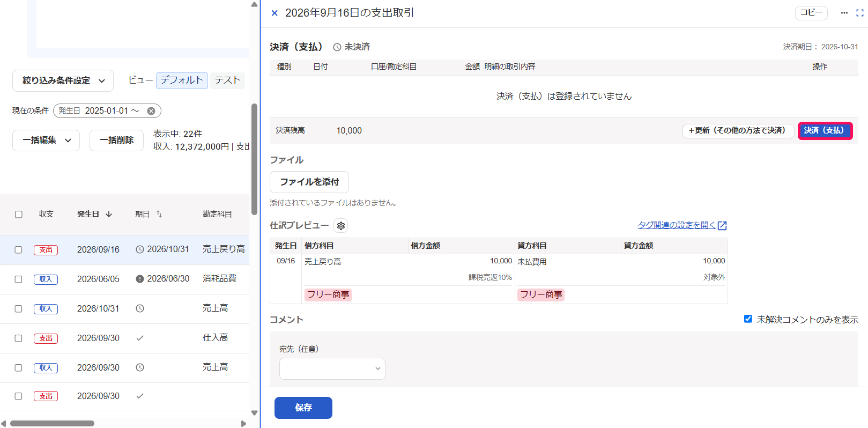Click the vertical scrollbar thumb of list
This screenshot has height=428, width=868.
point(254,159)
